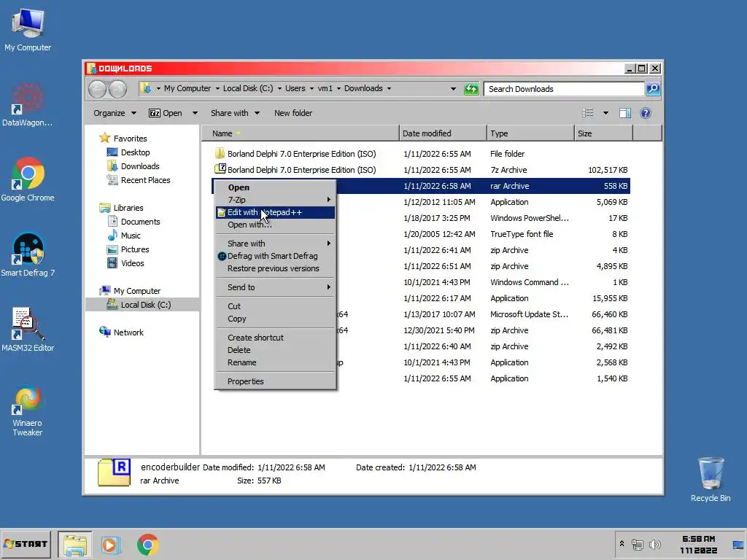Choose Restore previous versions
Image resolution: width=747 pixels, height=560 pixels.
[x=275, y=268]
